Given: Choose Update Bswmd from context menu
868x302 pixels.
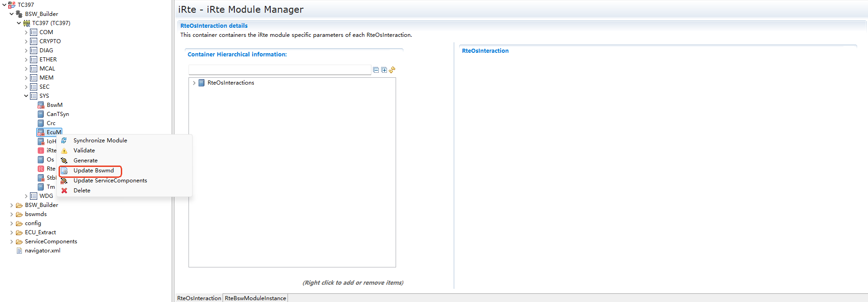Looking at the screenshot, I should pos(94,171).
